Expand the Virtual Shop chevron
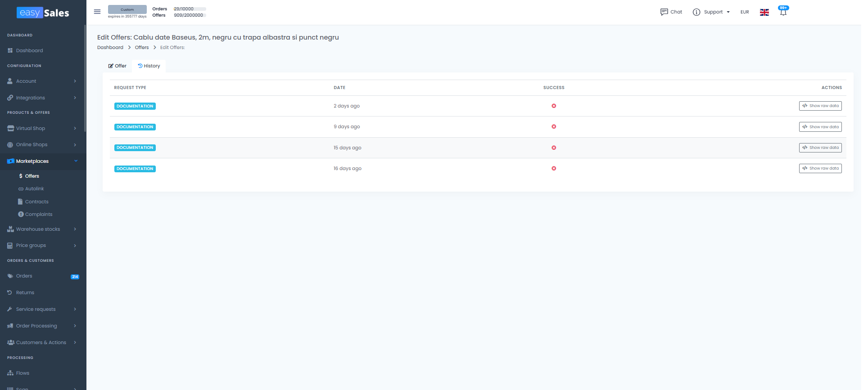The height and width of the screenshot is (390, 868). click(75, 128)
